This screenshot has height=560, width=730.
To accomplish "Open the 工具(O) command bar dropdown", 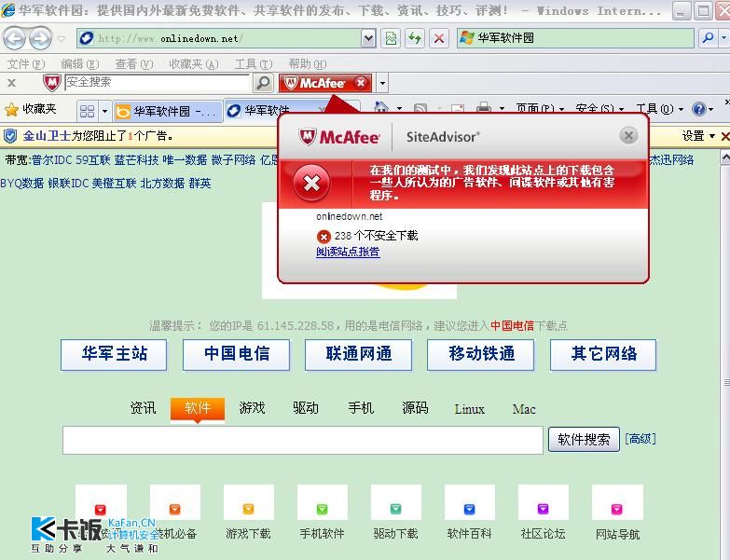I will (x=660, y=109).
